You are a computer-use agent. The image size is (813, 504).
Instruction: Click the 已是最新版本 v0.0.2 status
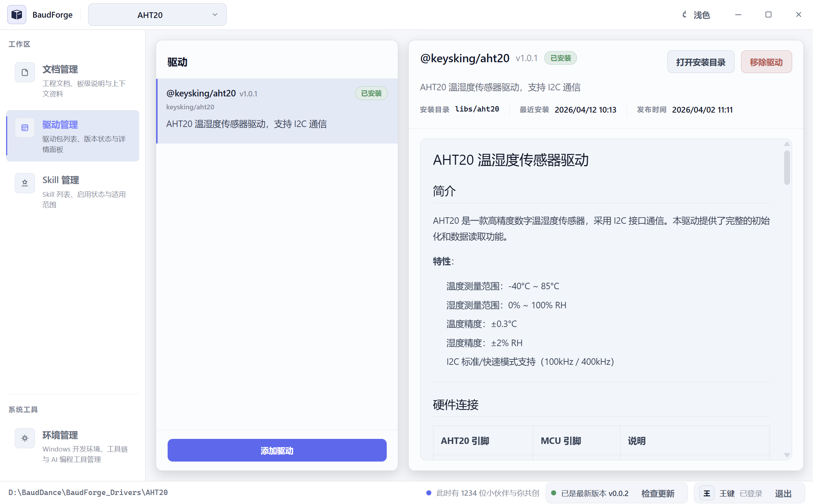click(x=595, y=493)
